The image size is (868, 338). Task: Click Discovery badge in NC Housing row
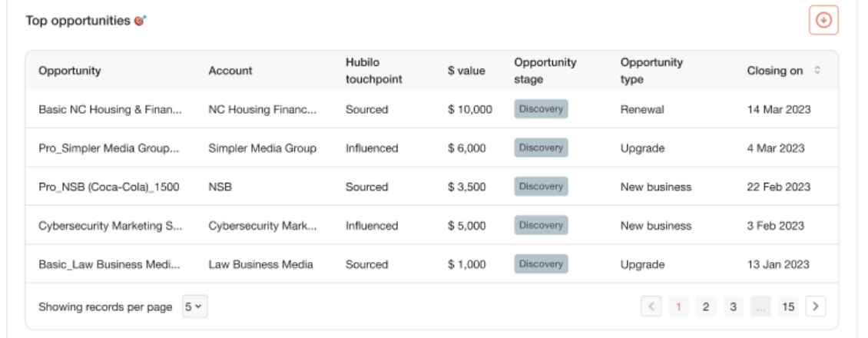click(541, 109)
